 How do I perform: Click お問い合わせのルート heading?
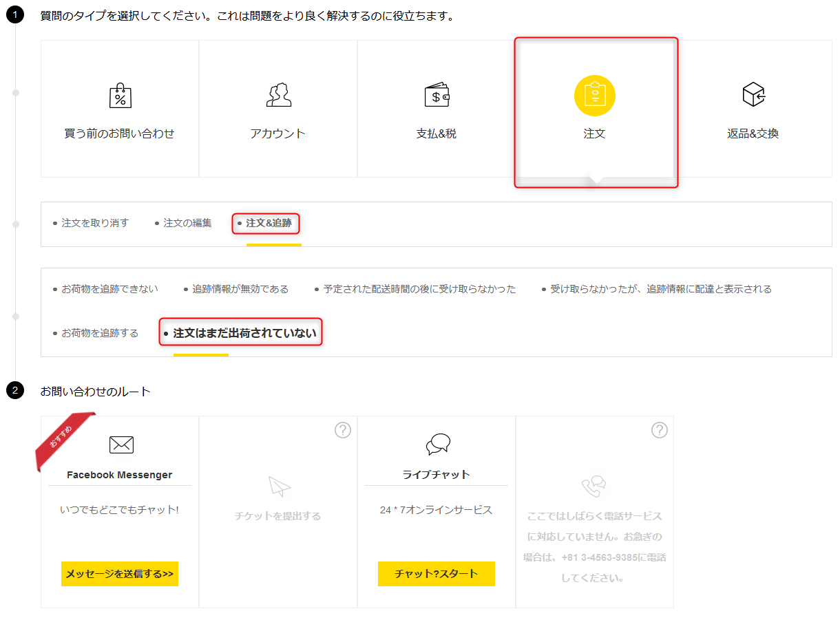pos(96,392)
